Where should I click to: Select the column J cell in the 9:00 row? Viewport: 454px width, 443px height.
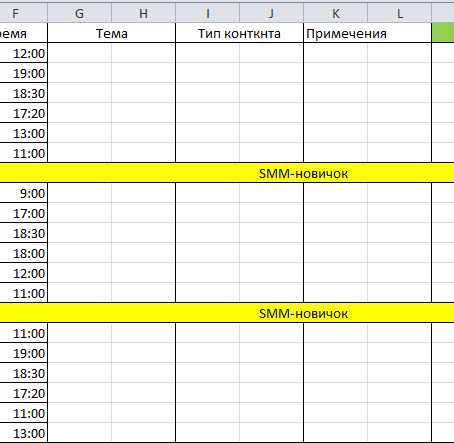[271, 193]
